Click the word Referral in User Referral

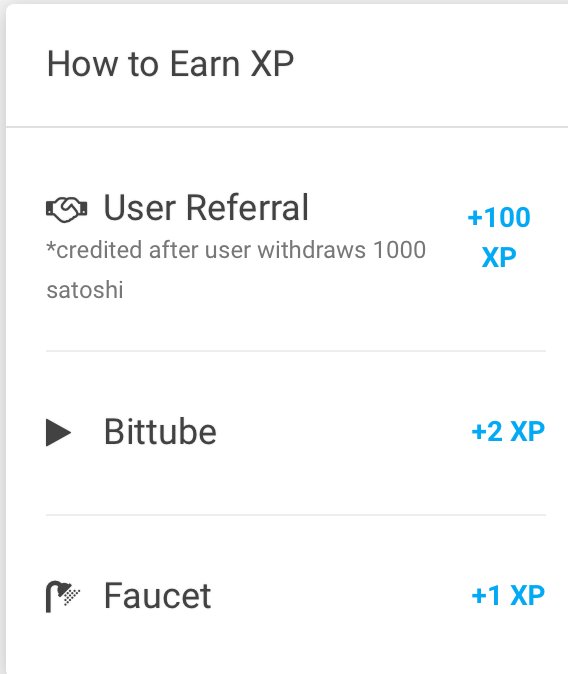click(x=247, y=208)
